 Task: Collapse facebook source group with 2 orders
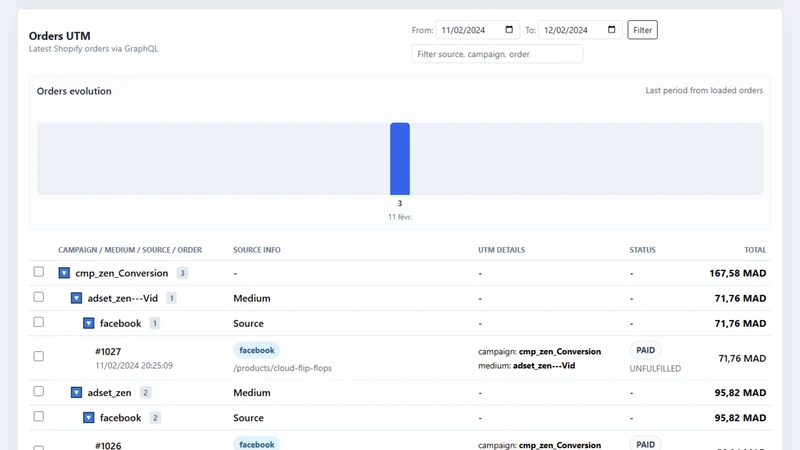[88, 418]
